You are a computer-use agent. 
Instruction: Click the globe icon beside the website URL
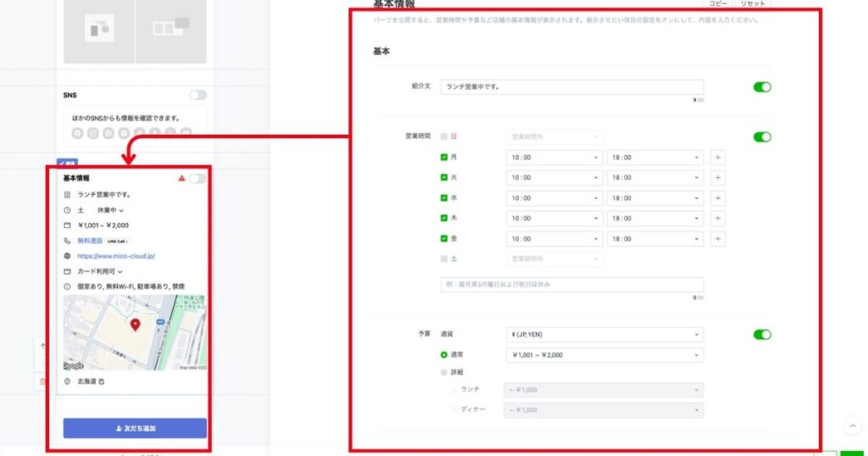[x=67, y=256]
